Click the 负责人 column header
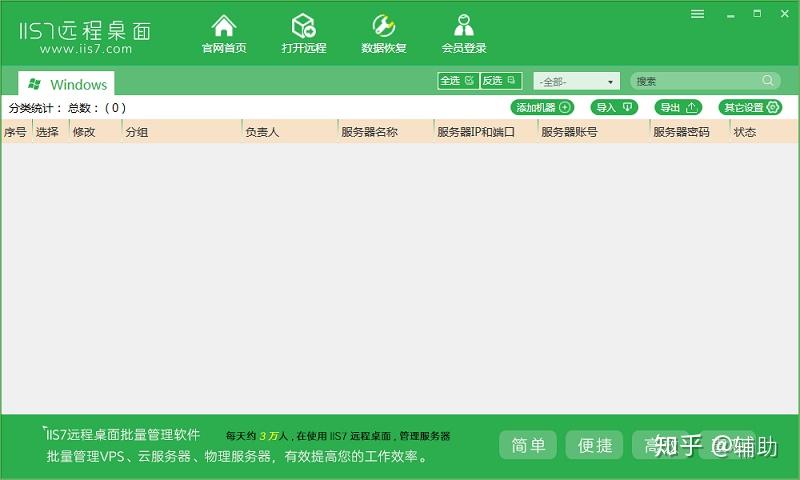800x480 pixels. (x=289, y=132)
